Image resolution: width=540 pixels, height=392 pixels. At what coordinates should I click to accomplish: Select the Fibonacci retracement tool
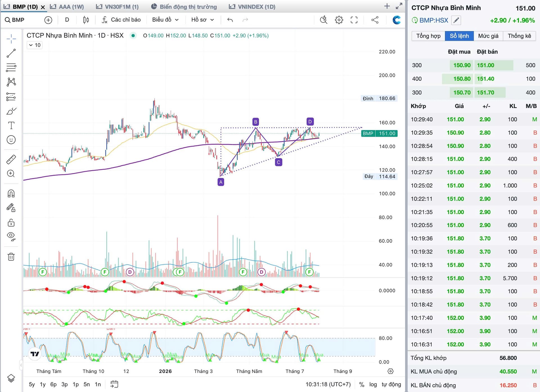(x=11, y=67)
